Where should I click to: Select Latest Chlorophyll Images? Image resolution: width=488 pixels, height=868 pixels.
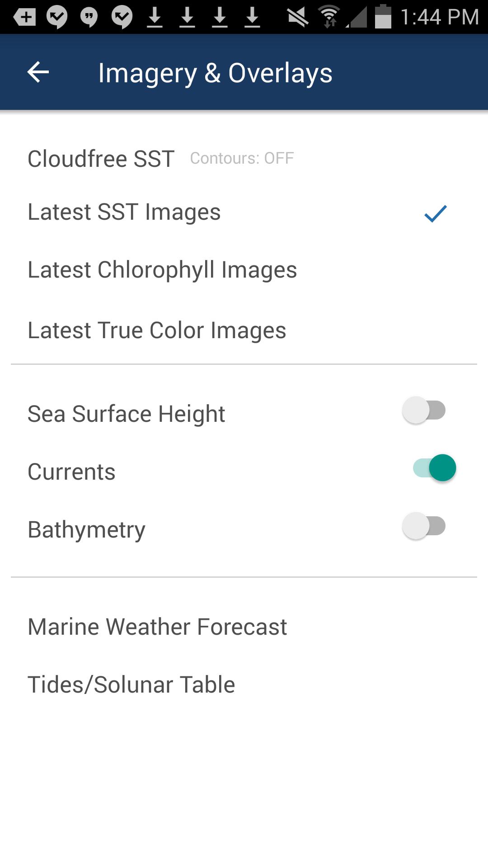click(x=244, y=270)
